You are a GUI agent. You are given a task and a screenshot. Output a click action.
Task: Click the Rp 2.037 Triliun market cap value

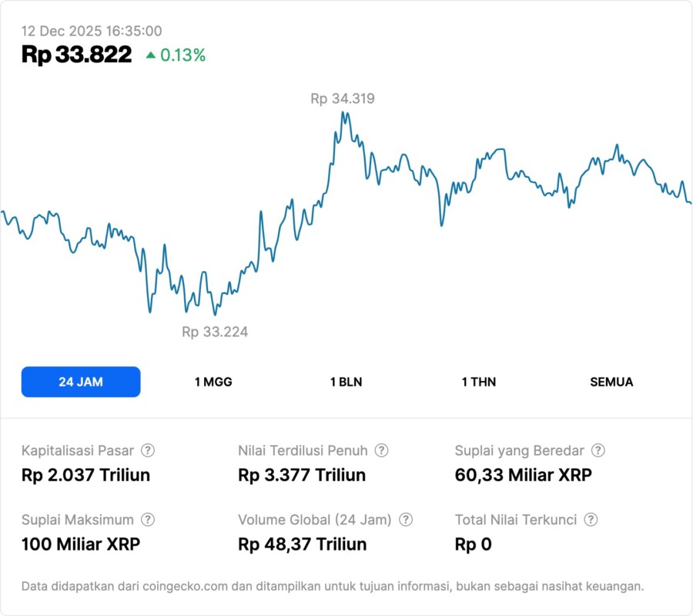(85, 475)
